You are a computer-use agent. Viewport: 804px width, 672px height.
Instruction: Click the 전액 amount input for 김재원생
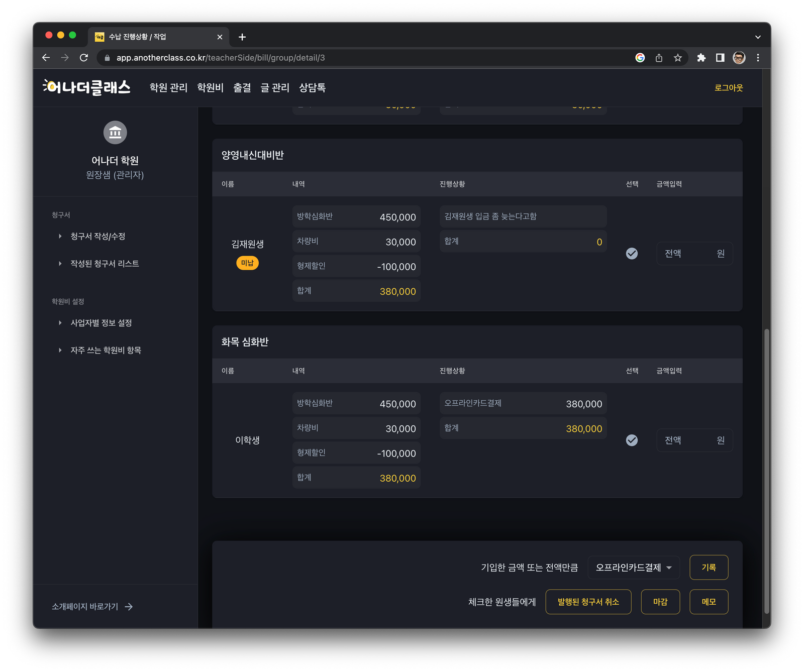click(x=694, y=254)
